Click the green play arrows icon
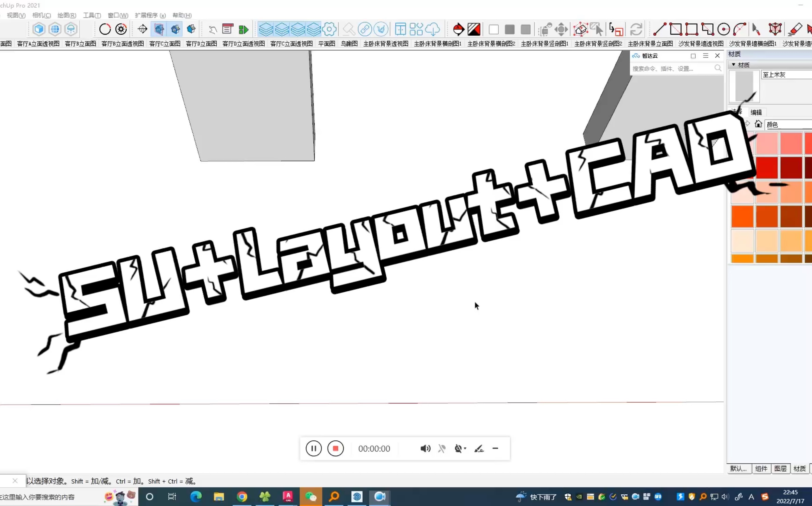The image size is (812, 506). (244, 30)
